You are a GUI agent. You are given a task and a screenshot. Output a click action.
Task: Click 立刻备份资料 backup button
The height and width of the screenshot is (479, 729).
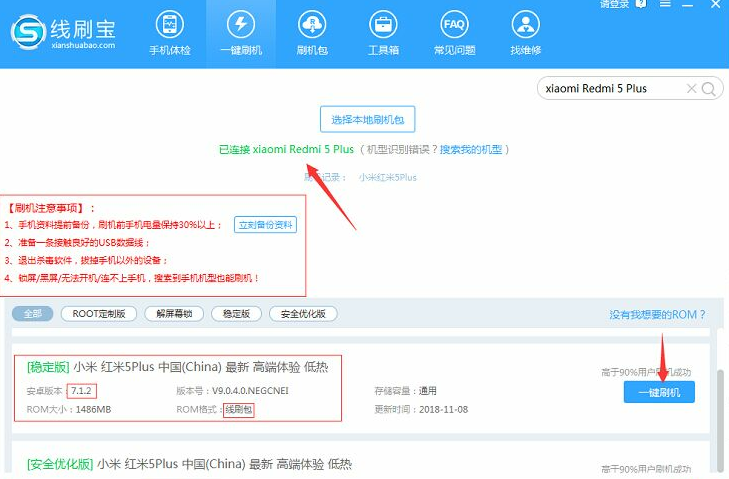point(265,224)
